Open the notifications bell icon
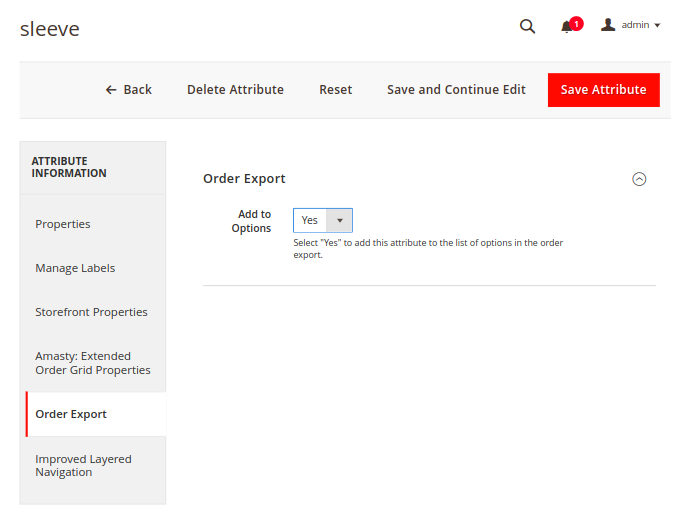688x523 pixels. (566, 27)
